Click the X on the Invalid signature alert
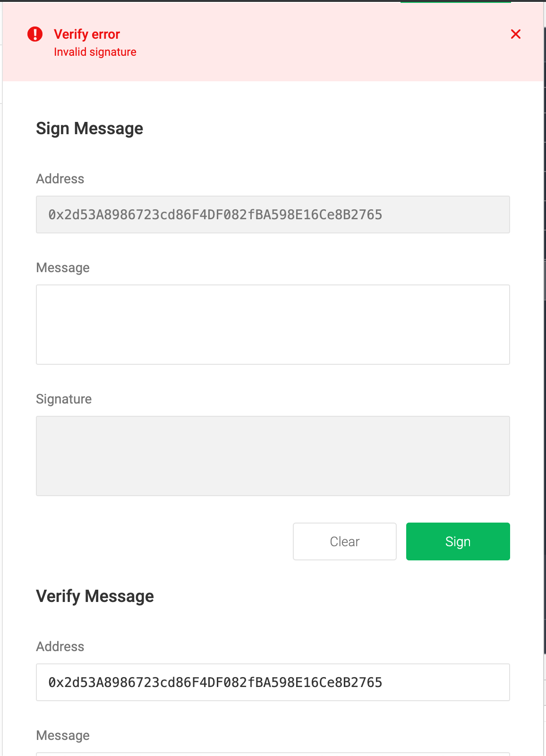Viewport: 546px width, 756px height. [515, 34]
